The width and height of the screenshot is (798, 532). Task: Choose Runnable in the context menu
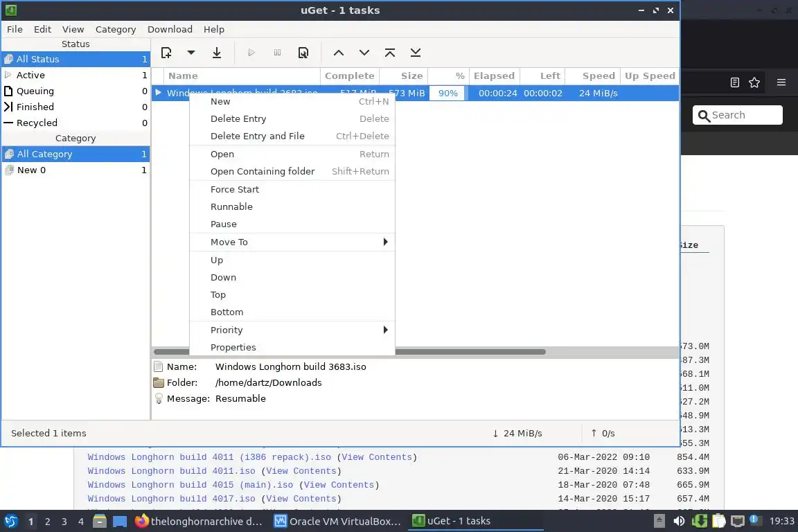292,206
